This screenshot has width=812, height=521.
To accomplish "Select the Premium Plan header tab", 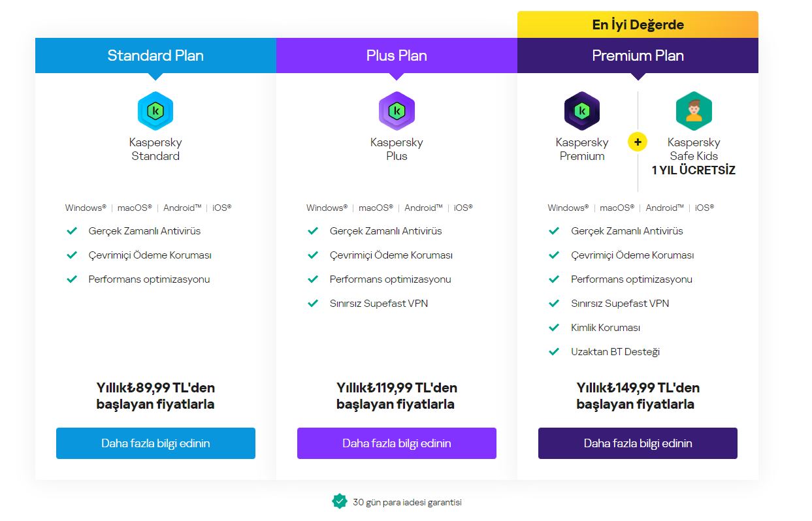I will coord(638,55).
